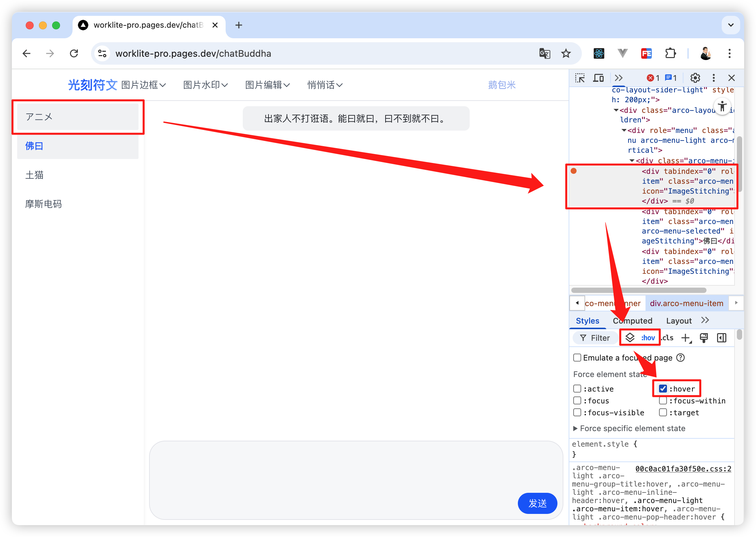Viewport: 756px width, 537px height.
Task: Uncheck the :hover state checkbox
Action: coord(663,389)
